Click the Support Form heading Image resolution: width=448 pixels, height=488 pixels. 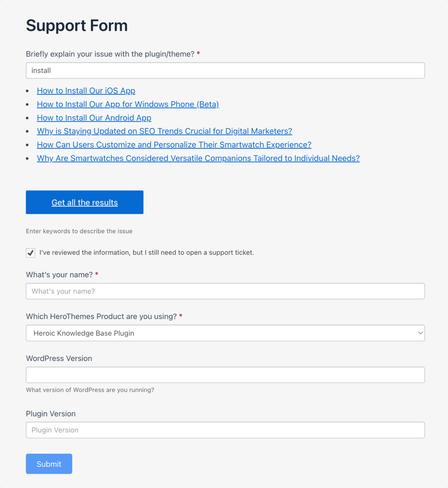pos(77,25)
